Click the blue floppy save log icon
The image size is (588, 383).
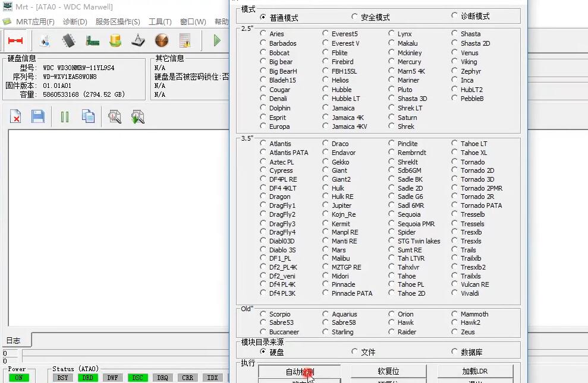[x=38, y=116]
